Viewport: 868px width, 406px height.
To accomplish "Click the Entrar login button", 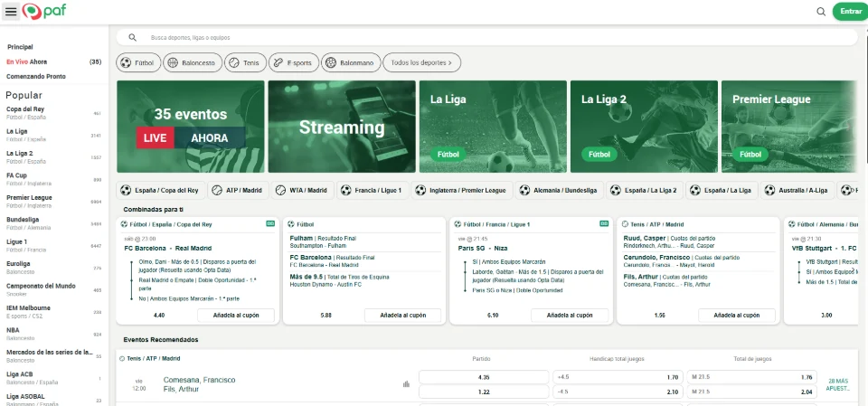I will click(850, 12).
